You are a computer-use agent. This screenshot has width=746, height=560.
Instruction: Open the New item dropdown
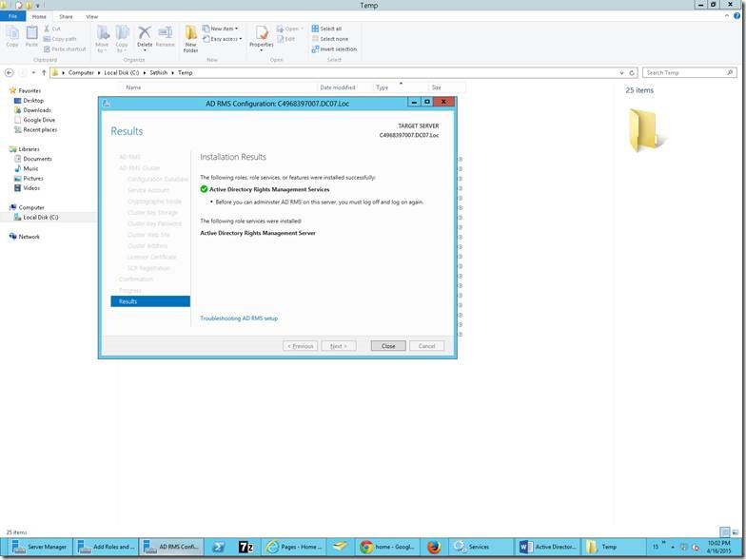[x=221, y=29]
